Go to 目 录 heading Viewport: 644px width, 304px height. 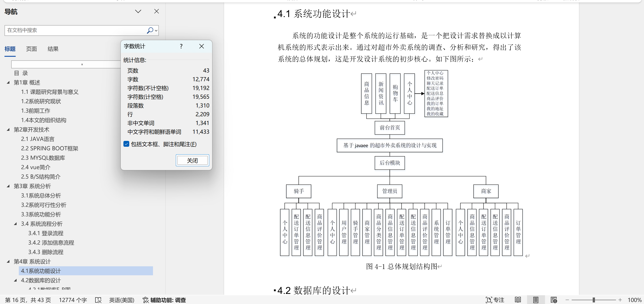(21, 73)
